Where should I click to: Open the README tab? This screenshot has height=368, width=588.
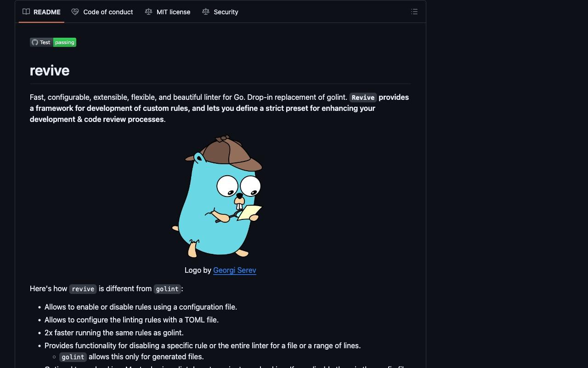click(41, 12)
